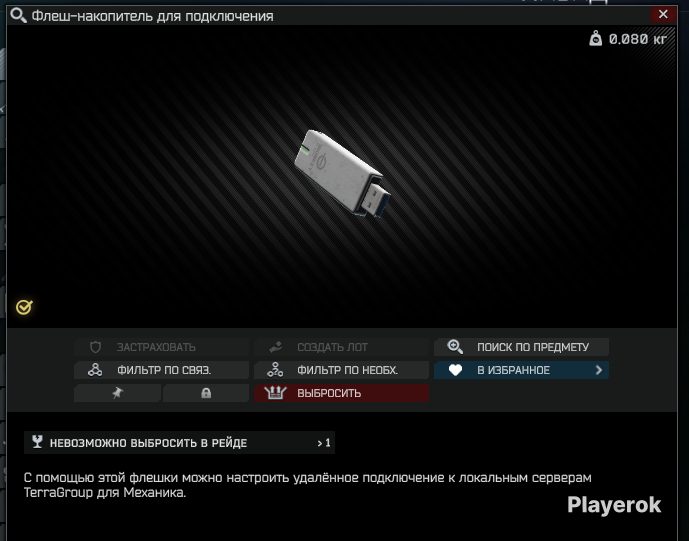Click the magnifier icon on ПОИСК ПО ПРЕДМЕТУ

click(x=455, y=347)
